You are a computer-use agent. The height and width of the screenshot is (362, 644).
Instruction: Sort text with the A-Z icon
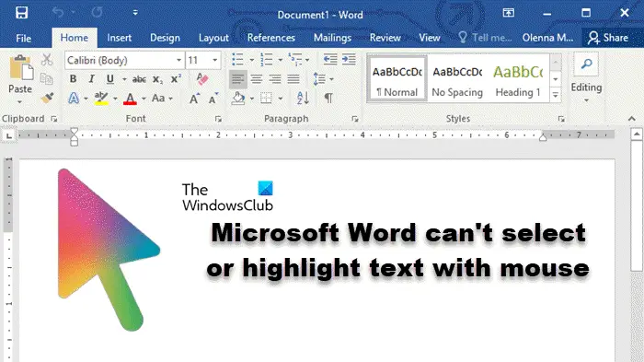pyautogui.click(x=303, y=99)
